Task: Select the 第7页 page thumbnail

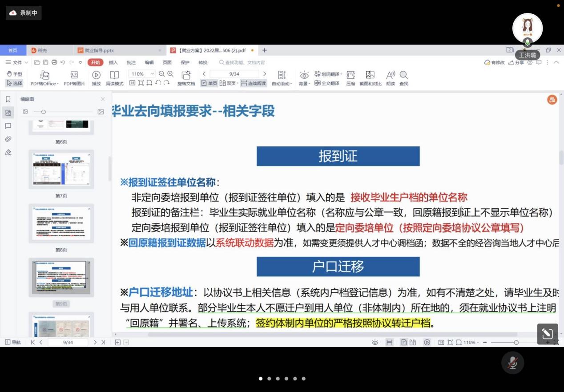Action: pos(61,170)
